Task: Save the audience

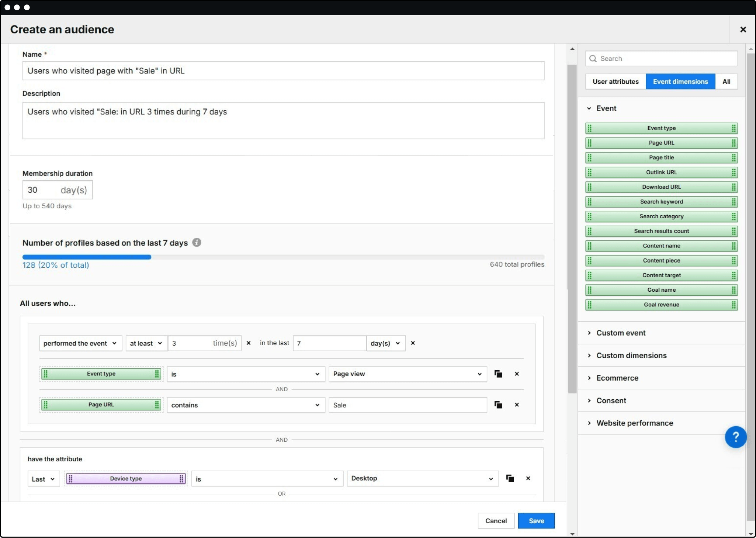Action: [x=536, y=521]
